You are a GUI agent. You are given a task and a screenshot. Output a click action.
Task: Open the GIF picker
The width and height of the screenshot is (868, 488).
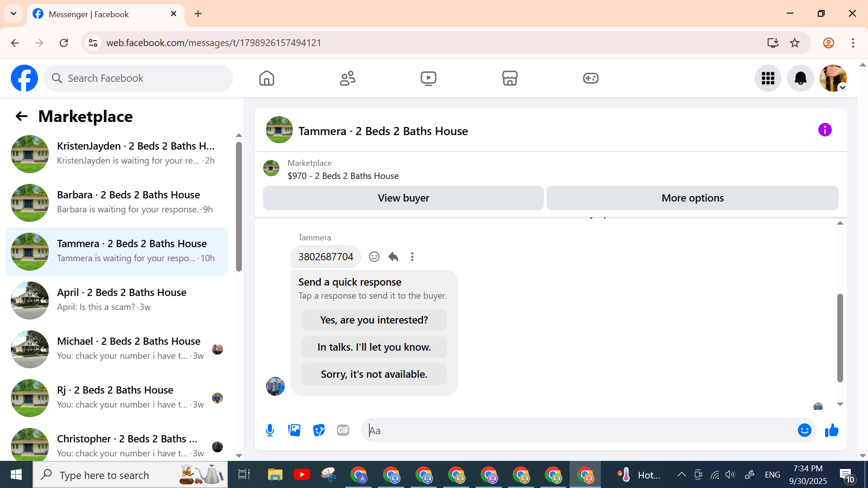click(343, 430)
